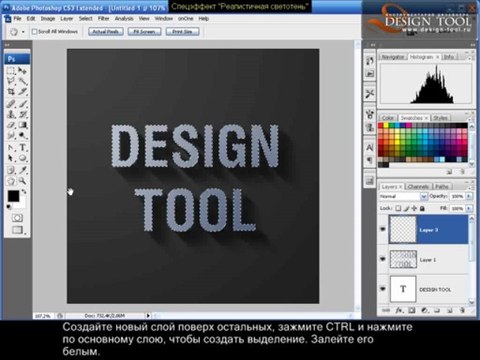Select the Gradient tool
Viewport: 480px width, 360px height.
(x=22, y=125)
